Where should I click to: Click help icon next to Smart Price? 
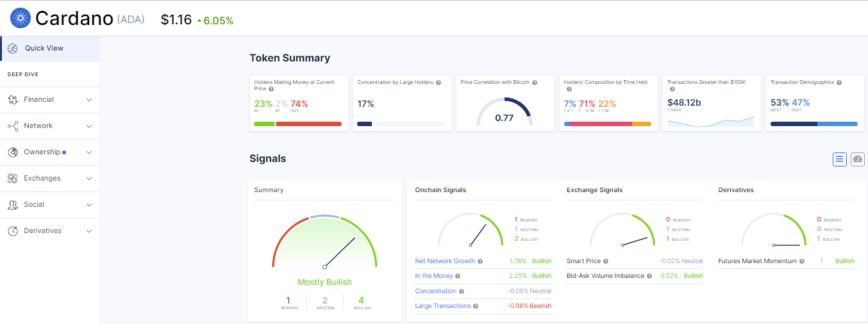(x=606, y=261)
